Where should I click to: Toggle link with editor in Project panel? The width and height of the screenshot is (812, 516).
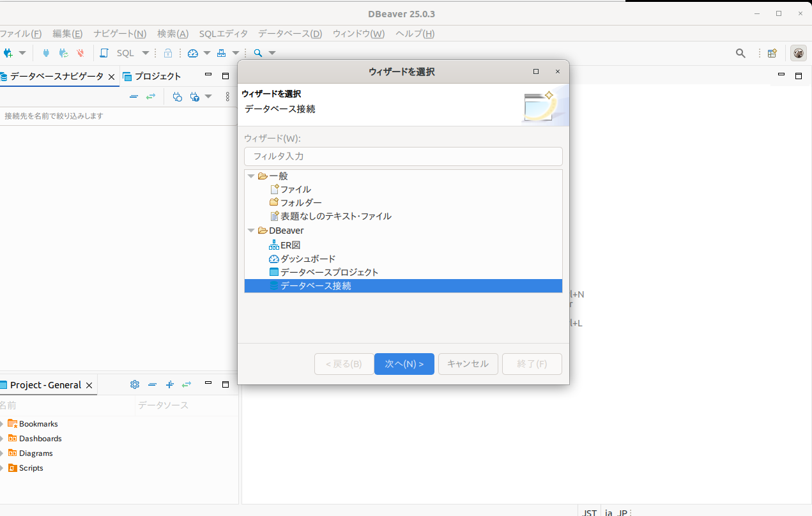(187, 384)
